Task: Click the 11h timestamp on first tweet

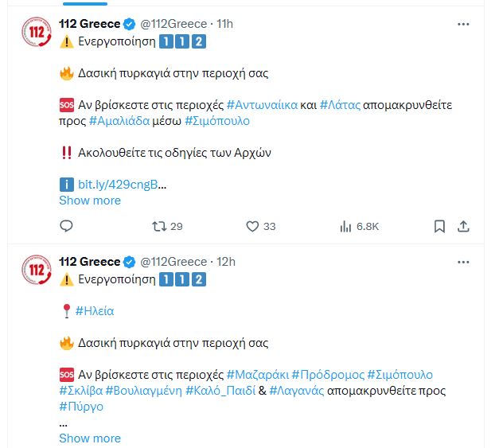Action: click(x=225, y=24)
